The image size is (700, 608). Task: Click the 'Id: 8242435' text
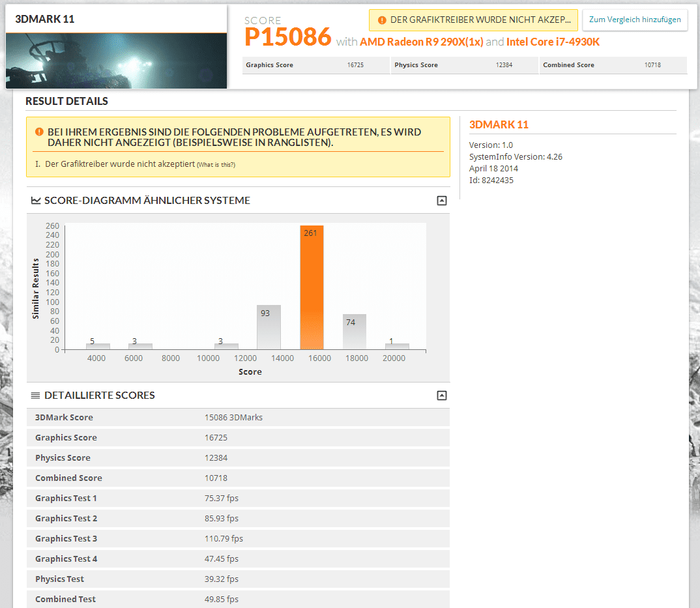tap(491, 181)
